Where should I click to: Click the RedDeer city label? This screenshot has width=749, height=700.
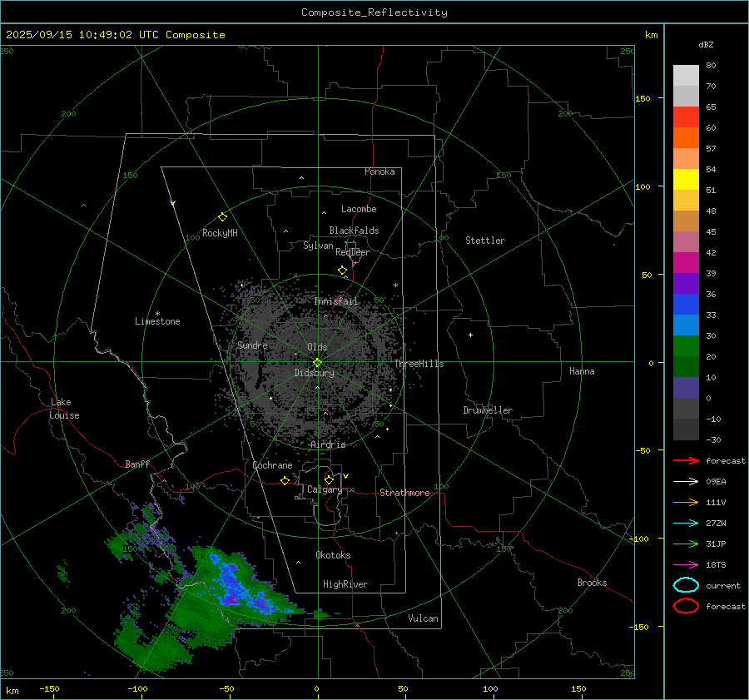tap(353, 252)
